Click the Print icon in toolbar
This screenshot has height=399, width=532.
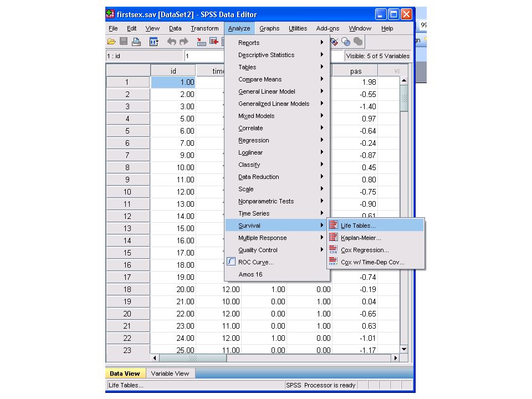[136, 42]
